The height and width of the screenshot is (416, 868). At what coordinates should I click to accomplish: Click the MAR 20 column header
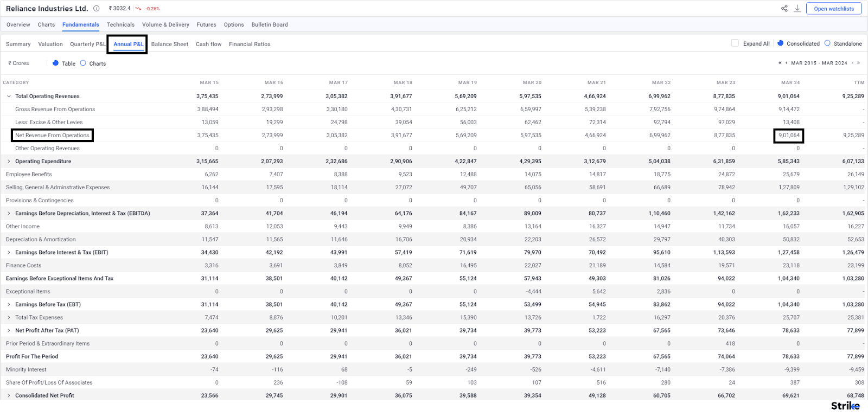[x=532, y=82]
